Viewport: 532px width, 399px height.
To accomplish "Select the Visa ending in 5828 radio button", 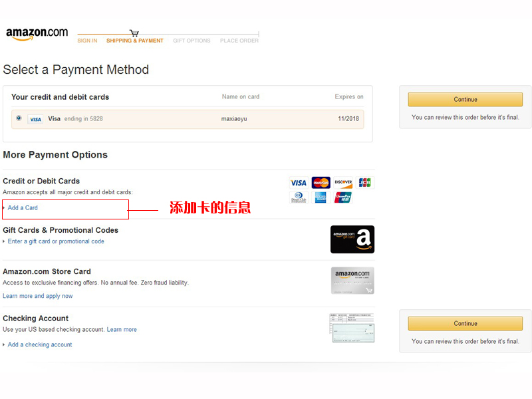I will [x=19, y=118].
